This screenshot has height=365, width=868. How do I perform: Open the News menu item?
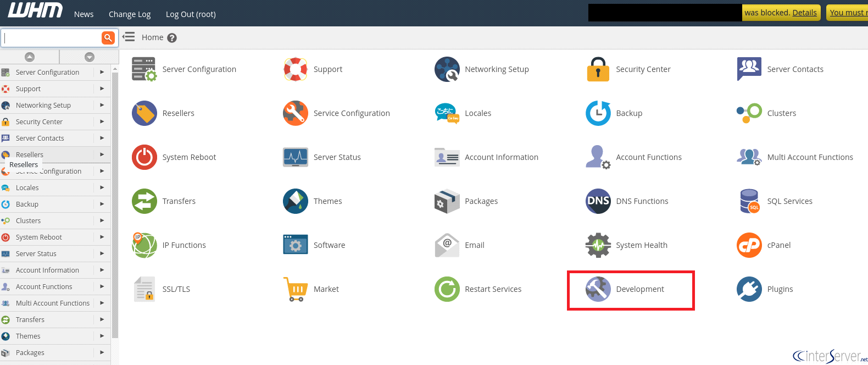(x=84, y=14)
